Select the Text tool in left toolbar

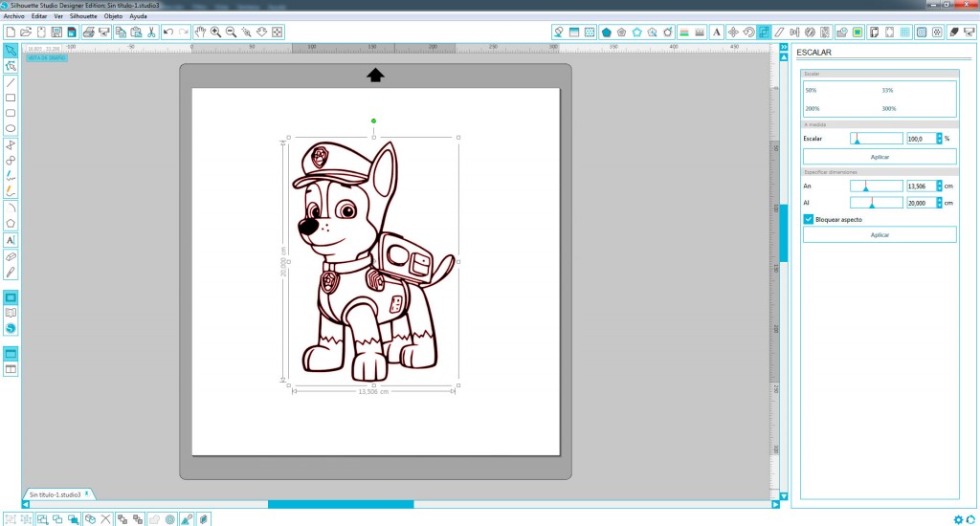(11, 240)
